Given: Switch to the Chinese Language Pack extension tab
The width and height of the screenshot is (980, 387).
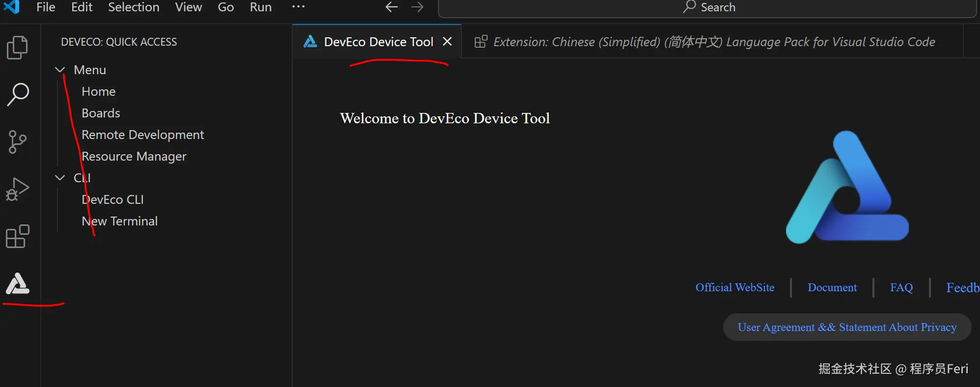Looking at the screenshot, I should pos(713,42).
